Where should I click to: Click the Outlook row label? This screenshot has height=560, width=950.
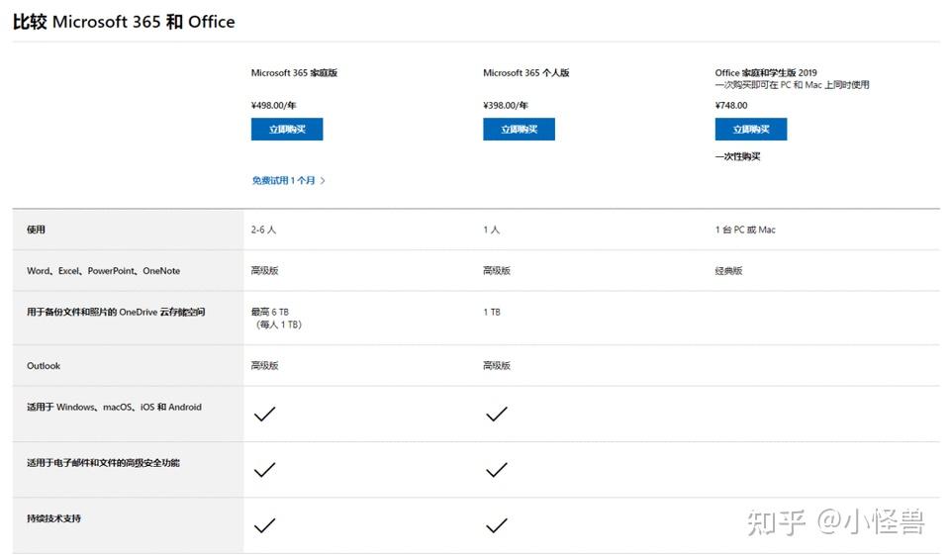tap(44, 366)
